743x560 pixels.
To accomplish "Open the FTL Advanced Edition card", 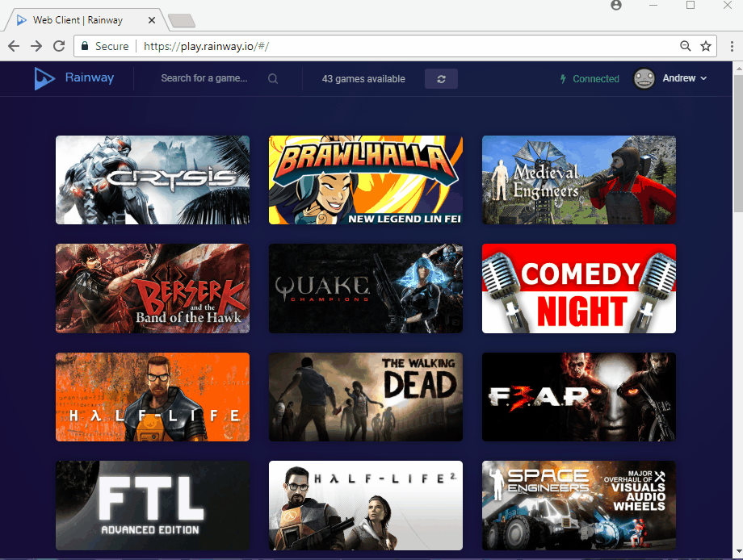I will pos(153,505).
